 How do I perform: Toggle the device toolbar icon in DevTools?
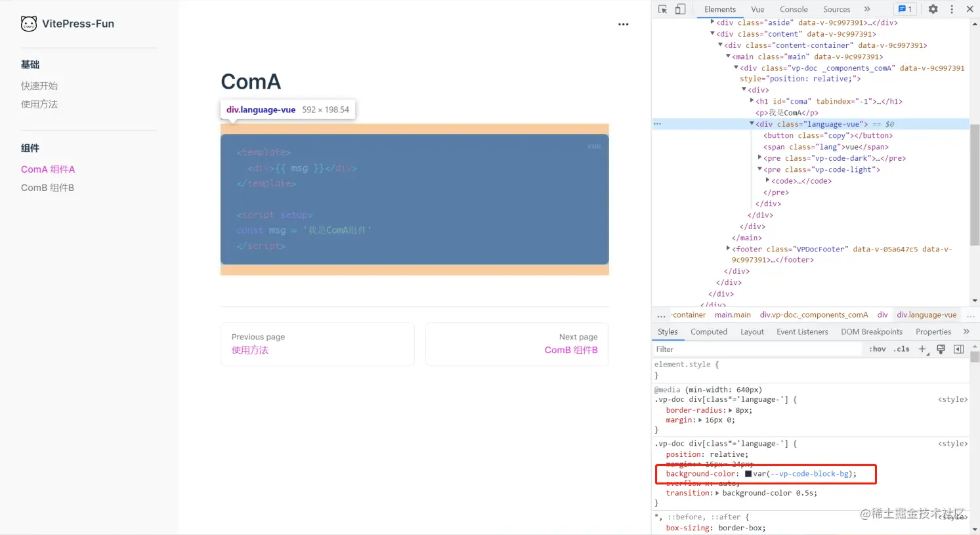(681, 9)
